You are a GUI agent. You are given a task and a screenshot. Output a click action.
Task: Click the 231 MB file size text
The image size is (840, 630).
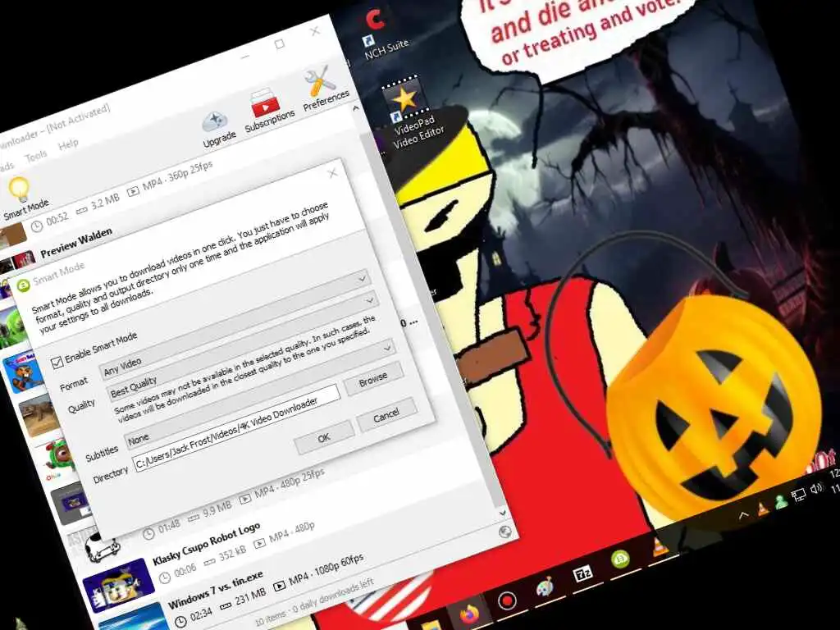click(250, 596)
